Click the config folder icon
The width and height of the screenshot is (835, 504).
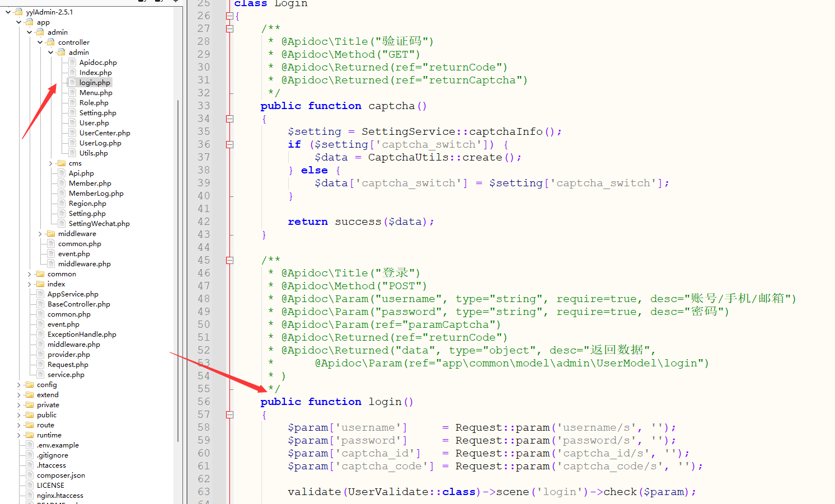pyautogui.click(x=29, y=384)
